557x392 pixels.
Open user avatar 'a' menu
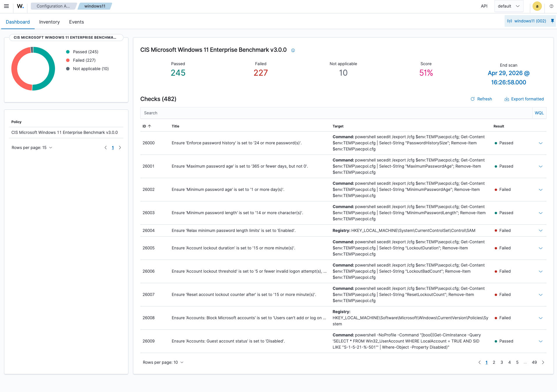[x=537, y=6]
